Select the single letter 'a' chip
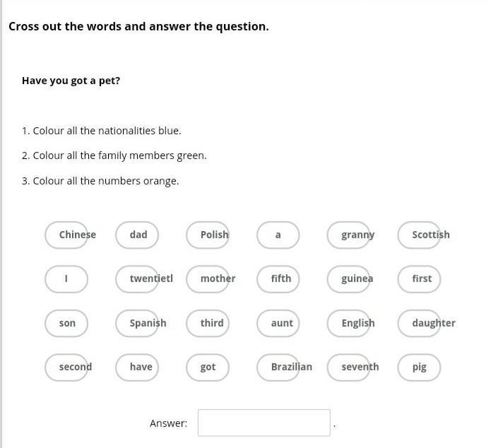This screenshot has height=448, width=486. pos(278,235)
